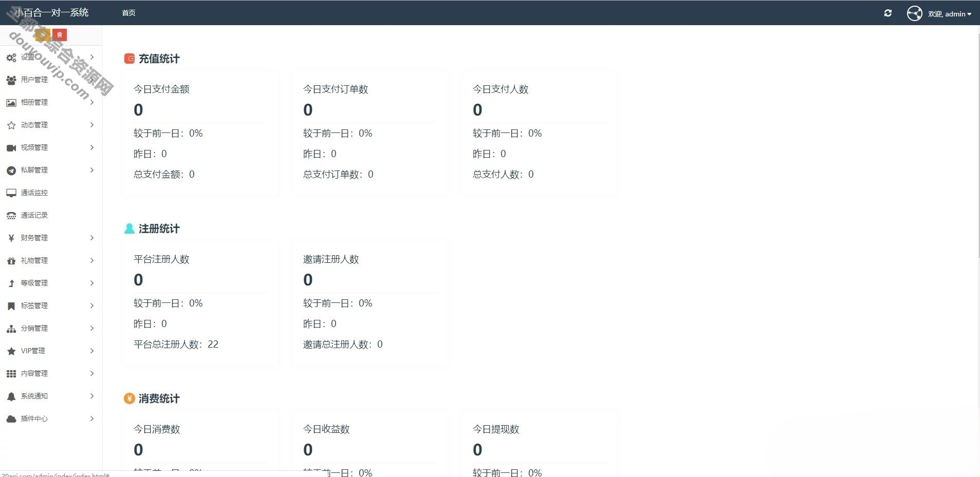
Task: Open the 欢迎, admin dropdown menu
Action: point(950,14)
